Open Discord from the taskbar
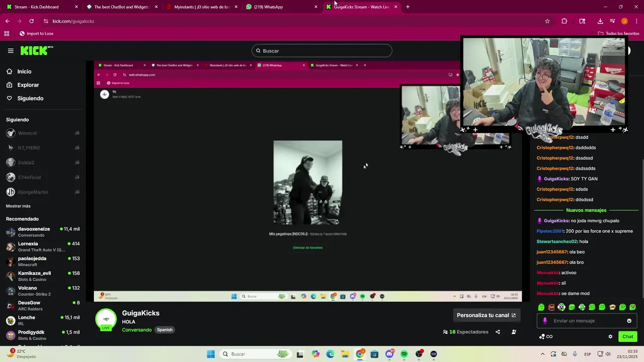This screenshot has width=644, height=362. pyautogui.click(x=389, y=354)
